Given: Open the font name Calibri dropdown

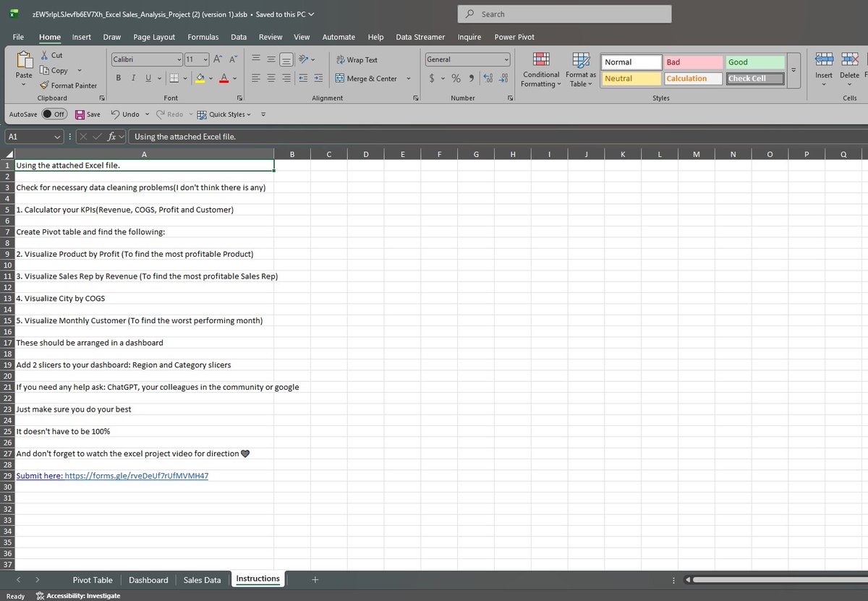Looking at the screenshot, I should 179,59.
